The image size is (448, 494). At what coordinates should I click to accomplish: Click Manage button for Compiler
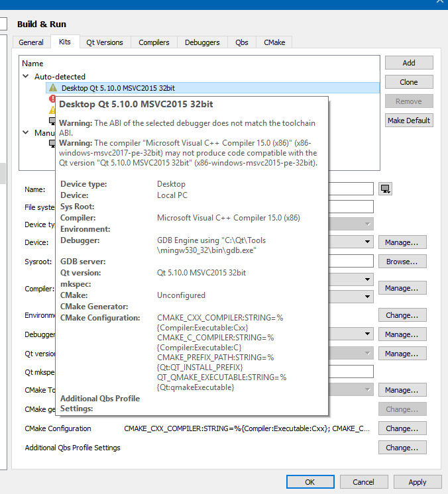click(x=402, y=288)
